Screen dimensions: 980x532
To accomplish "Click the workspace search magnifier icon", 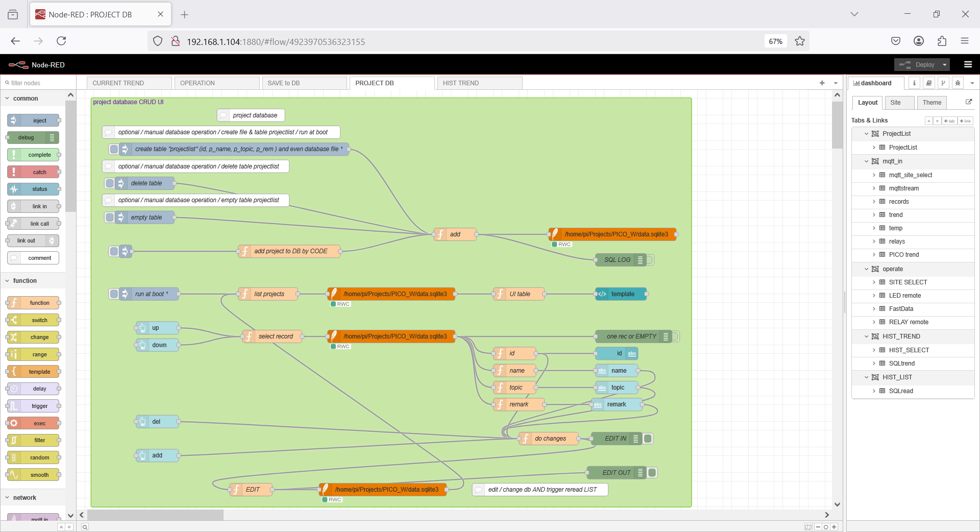I will [85, 527].
